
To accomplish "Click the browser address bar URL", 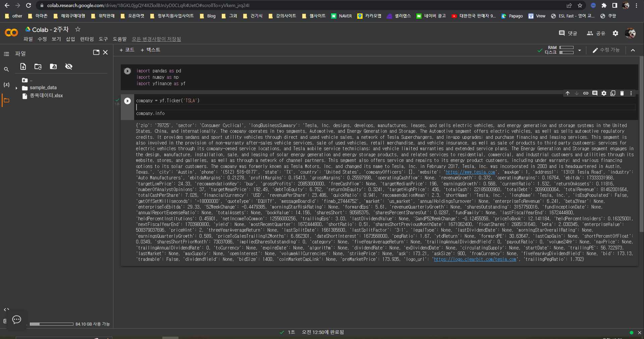I will [148, 5].
